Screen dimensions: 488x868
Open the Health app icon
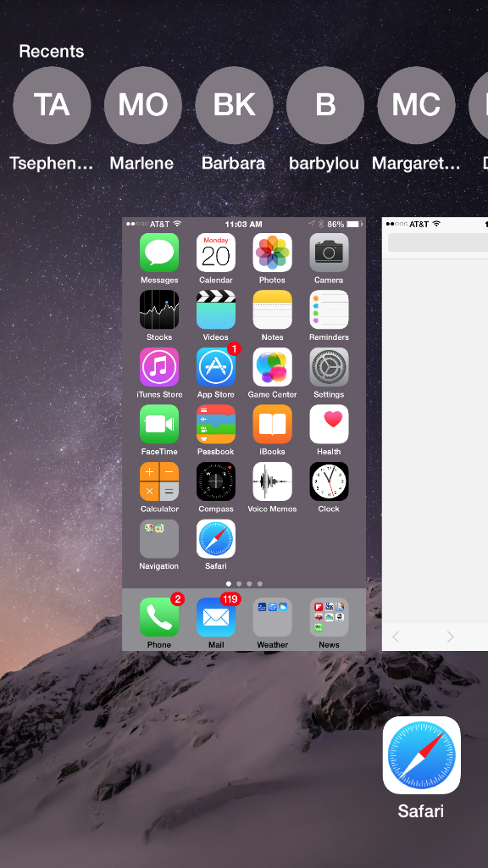pos(329,424)
